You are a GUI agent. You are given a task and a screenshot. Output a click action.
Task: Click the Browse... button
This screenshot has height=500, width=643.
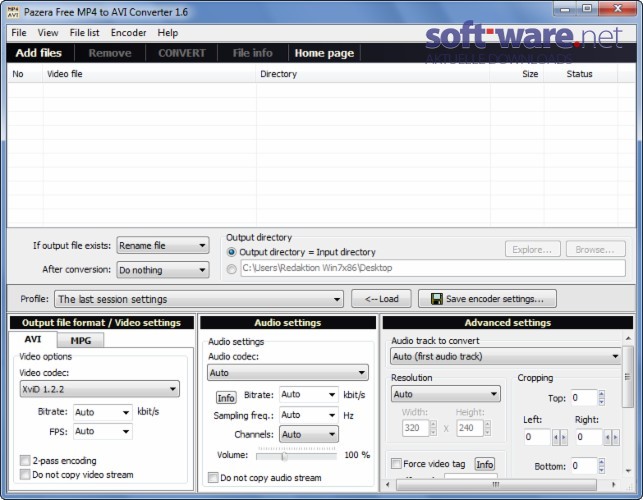point(595,249)
